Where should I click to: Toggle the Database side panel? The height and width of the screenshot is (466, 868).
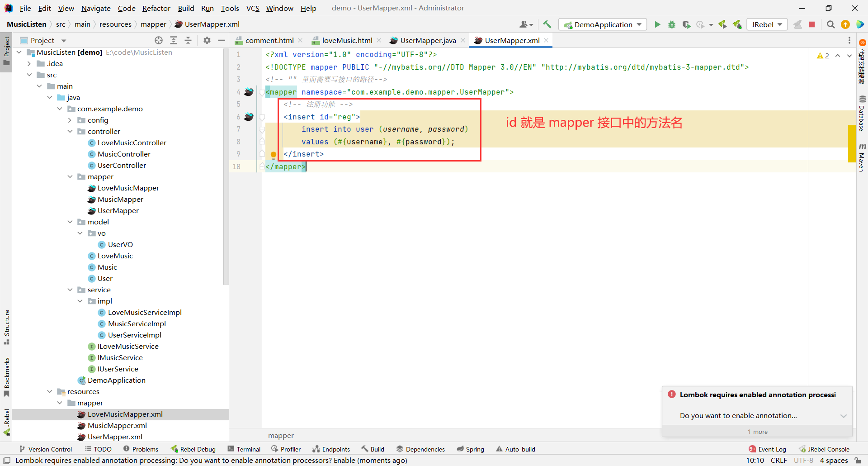[x=862, y=114]
